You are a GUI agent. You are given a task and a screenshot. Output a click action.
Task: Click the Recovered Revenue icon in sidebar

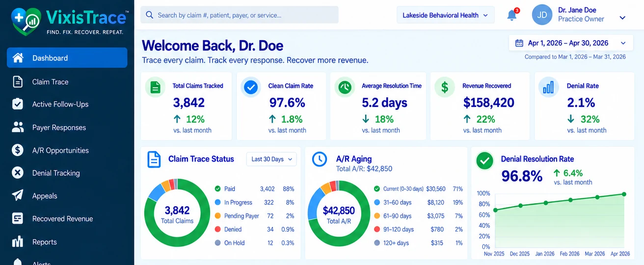pyautogui.click(x=18, y=218)
